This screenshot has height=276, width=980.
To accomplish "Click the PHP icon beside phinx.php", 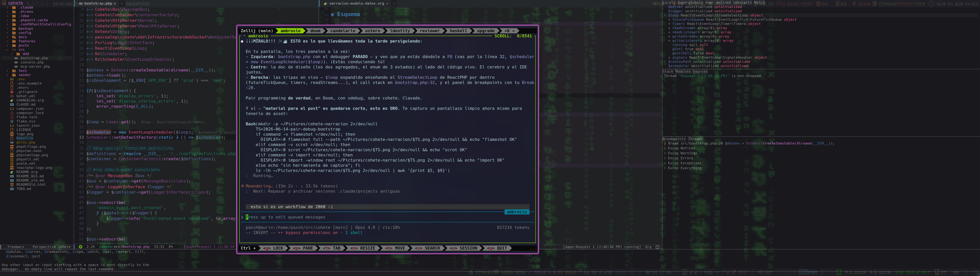I will click(12, 143).
